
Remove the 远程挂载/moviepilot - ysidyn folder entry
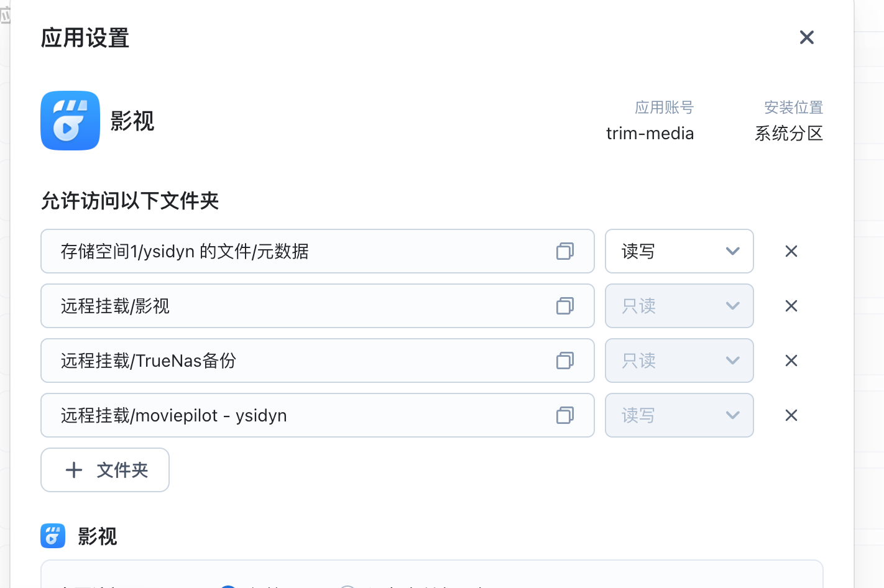point(791,415)
